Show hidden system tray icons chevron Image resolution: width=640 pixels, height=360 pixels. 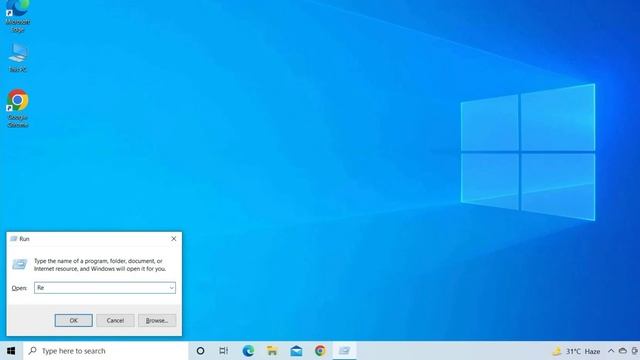[611, 351]
